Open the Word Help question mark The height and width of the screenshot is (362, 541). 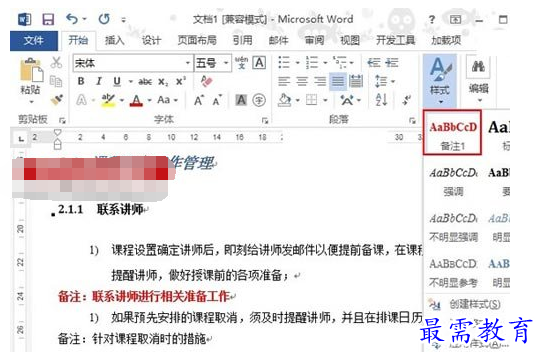point(432,20)
